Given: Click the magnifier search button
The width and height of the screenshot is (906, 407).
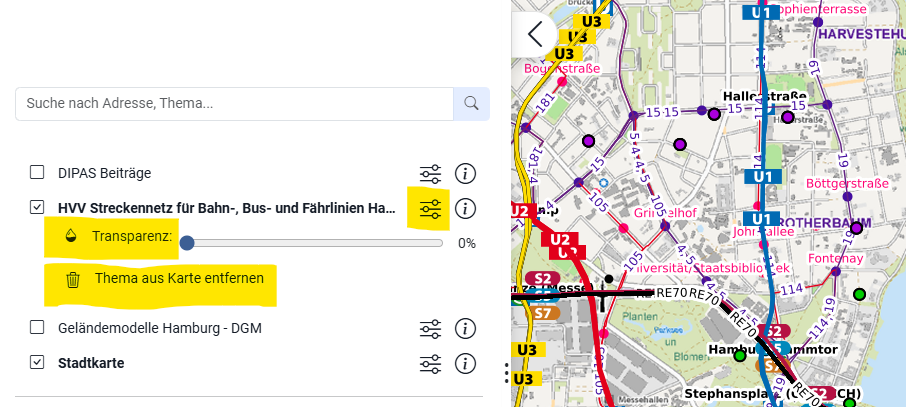Looking at the screenshot, I should [x=471, y=104].
